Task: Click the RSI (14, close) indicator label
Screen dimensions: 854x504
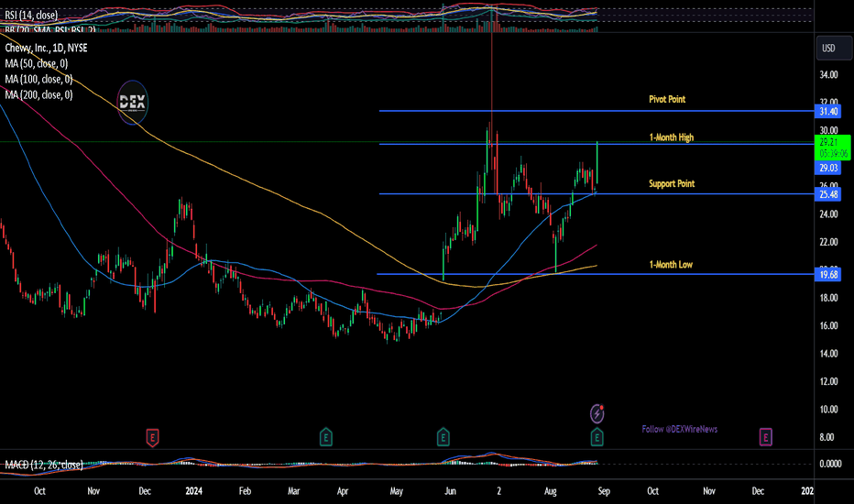Action: point(31,16)
